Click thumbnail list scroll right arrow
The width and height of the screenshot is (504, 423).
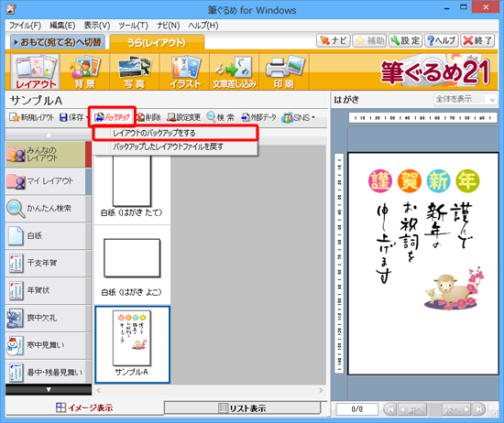click(x=321, y=390)
